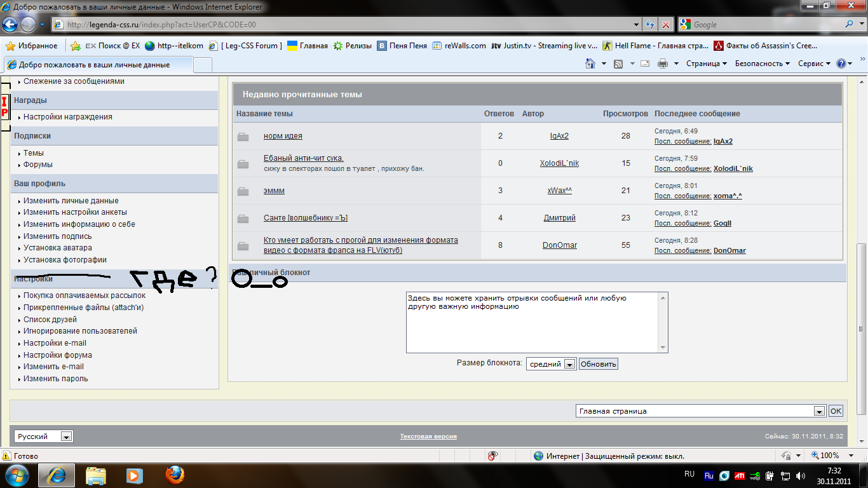Open topic 'норм идея'
The image size is (868, 488).
coord(283,136)
